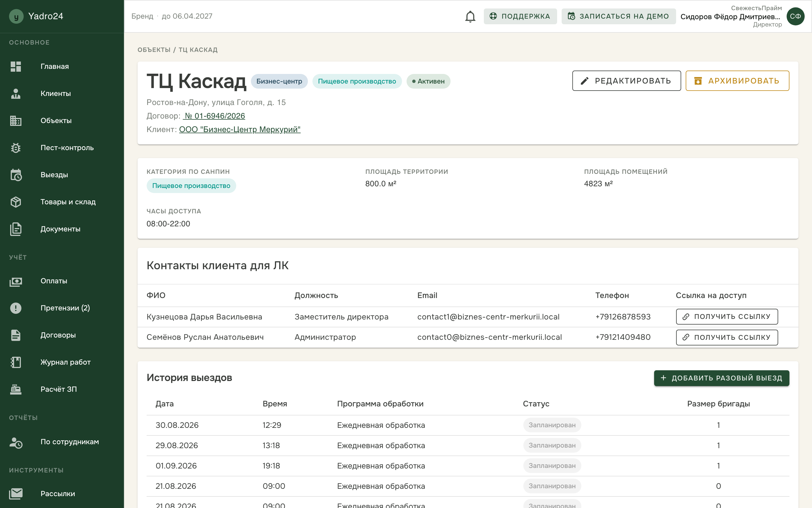Click time 12:29 cell
Image resolution: width=812 pixels, height=508 pixels.
pyautogui.click(x=272, y=425)
